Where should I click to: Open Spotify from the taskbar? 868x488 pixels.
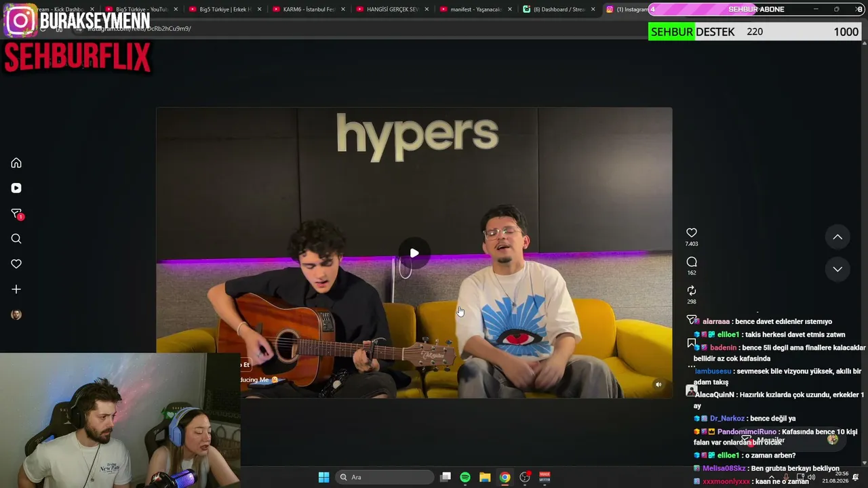(465, 477)
